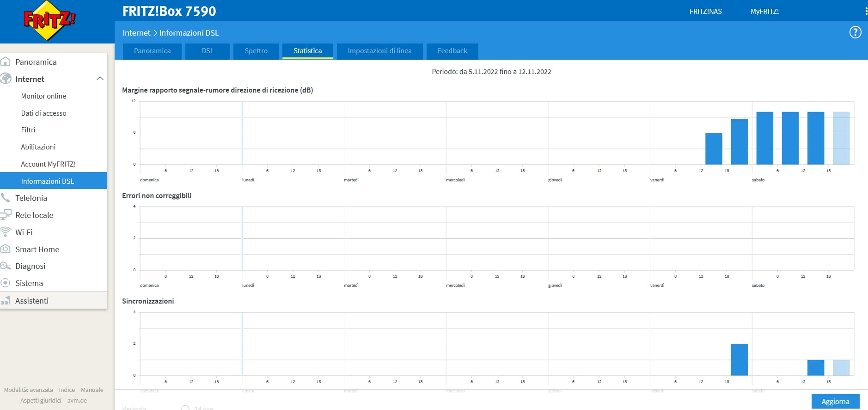Open the avm.de link
Viewport: 868px width, 410px height.
[77, 401]
